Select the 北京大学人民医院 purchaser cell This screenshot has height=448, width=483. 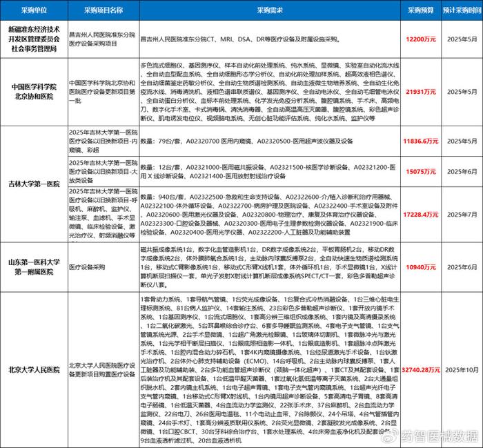tap(34, 370)
